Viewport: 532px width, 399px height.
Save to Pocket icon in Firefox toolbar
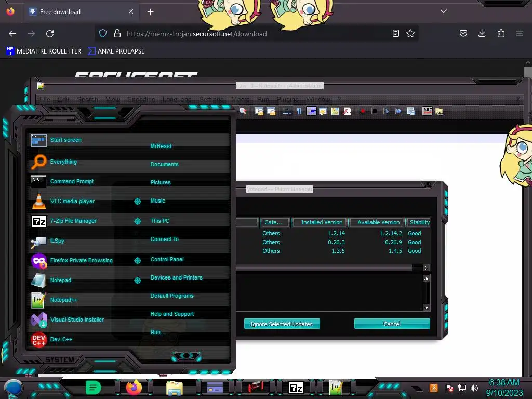(x=463, y=33)
